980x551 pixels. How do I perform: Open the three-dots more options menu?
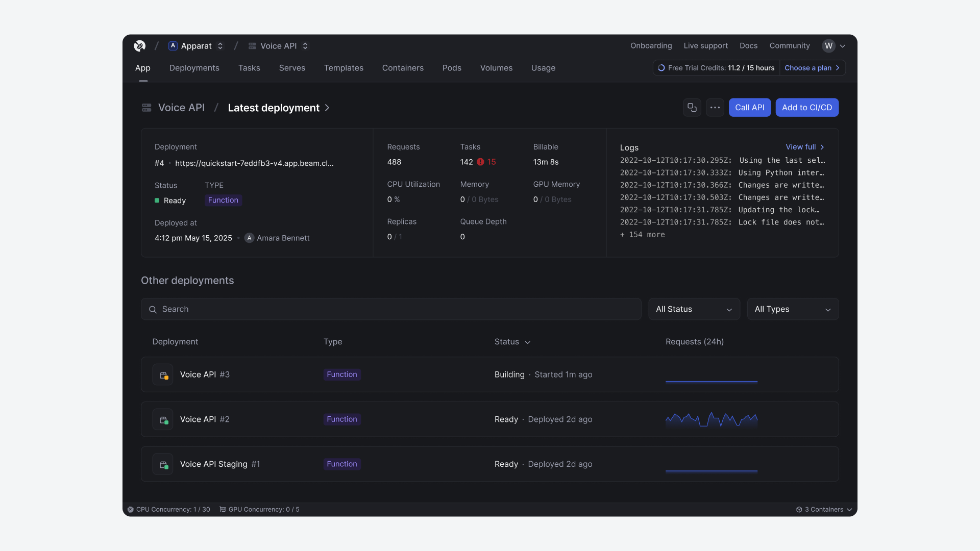tap(715, 108)
